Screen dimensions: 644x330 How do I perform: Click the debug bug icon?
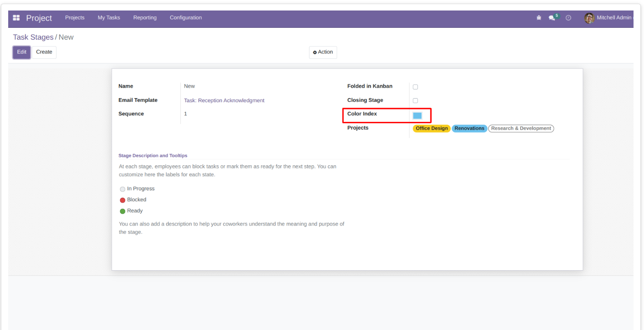click(x=539, y=18)
